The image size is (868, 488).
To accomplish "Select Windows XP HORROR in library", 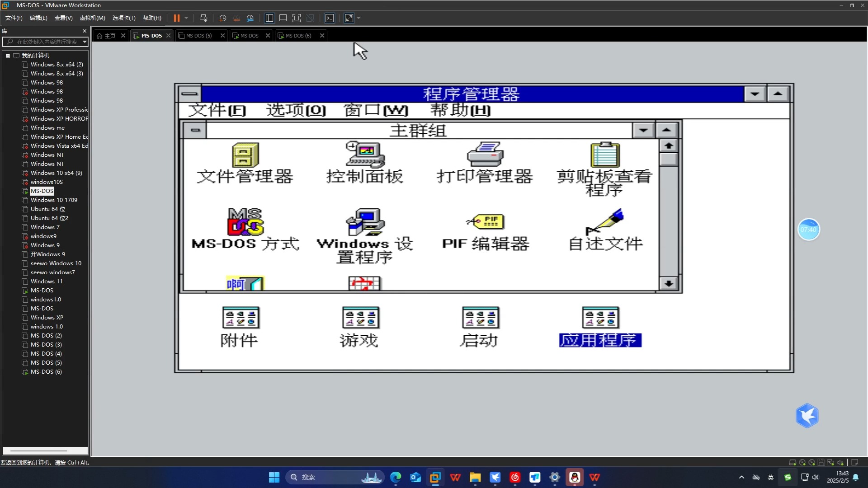I will pyautogui.click(x=59, y=119).
